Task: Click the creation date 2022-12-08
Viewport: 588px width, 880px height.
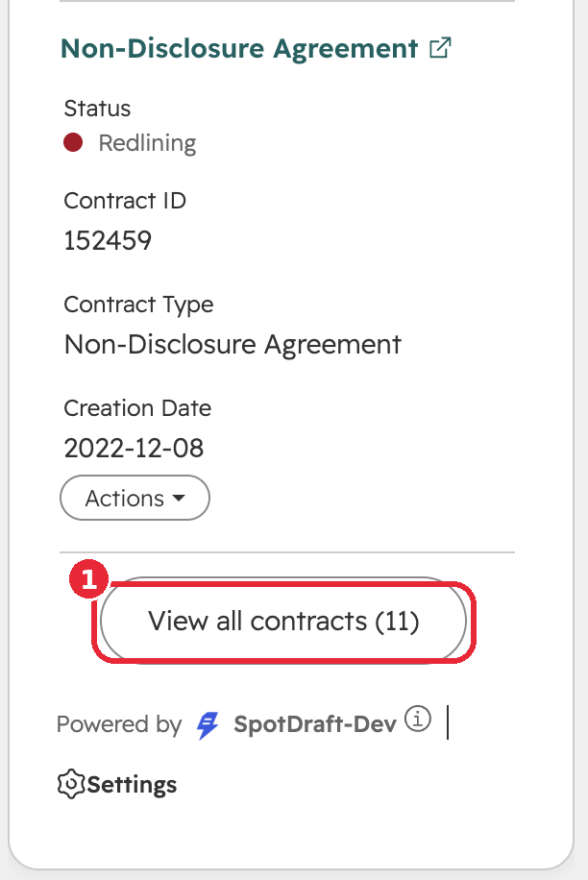Action: tap(134, 449)
